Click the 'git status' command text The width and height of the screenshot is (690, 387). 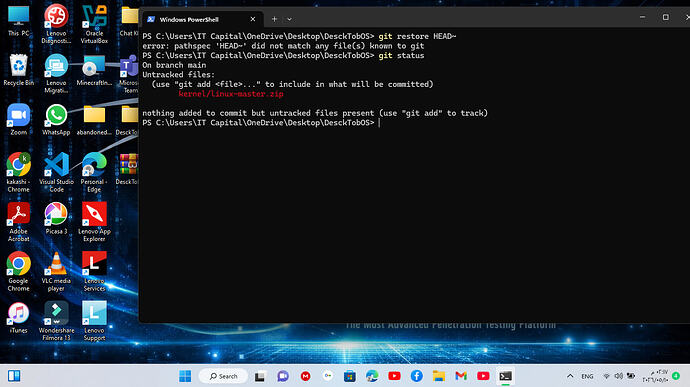point(401,55)
